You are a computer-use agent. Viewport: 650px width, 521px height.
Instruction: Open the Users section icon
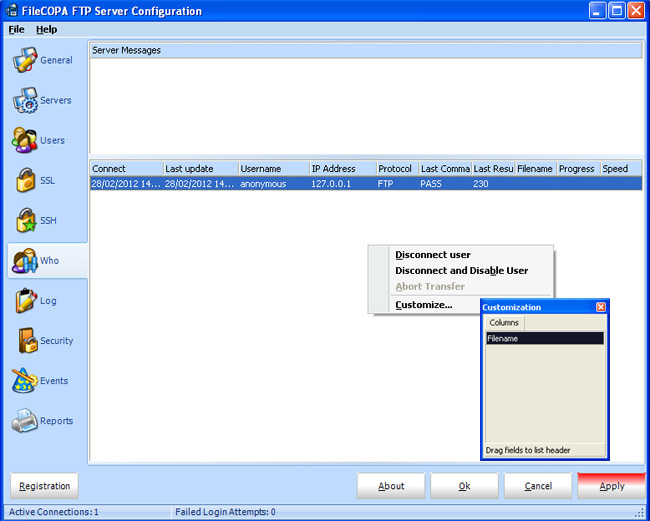coord(24,140)
